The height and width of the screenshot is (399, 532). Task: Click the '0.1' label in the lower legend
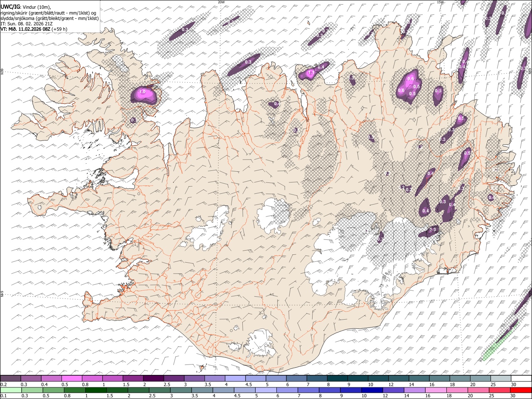(4, 396)
